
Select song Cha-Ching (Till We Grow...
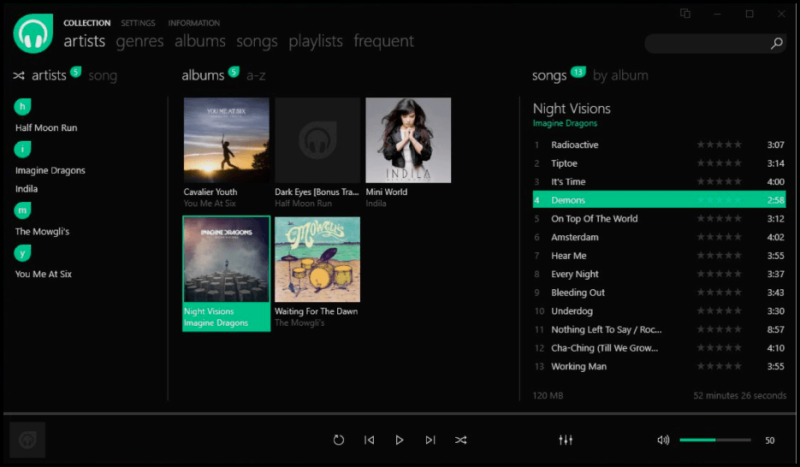659,348
